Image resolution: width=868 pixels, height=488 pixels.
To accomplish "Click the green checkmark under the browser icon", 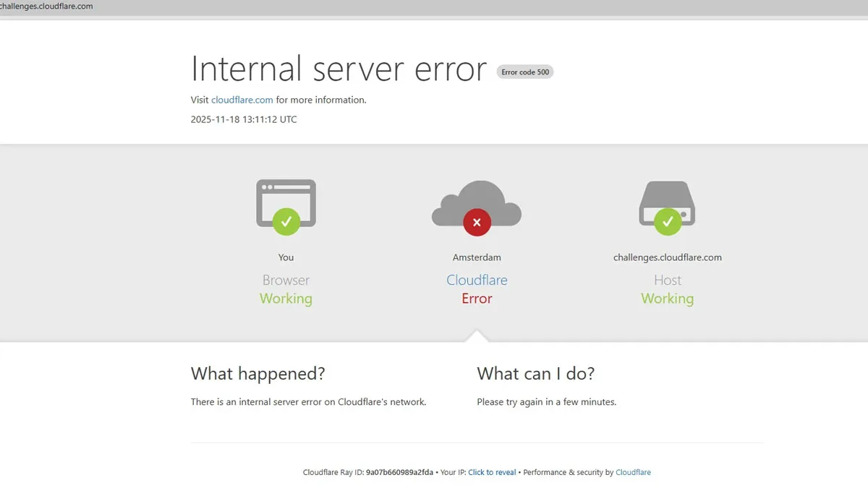I will click(x=286, y=221).
